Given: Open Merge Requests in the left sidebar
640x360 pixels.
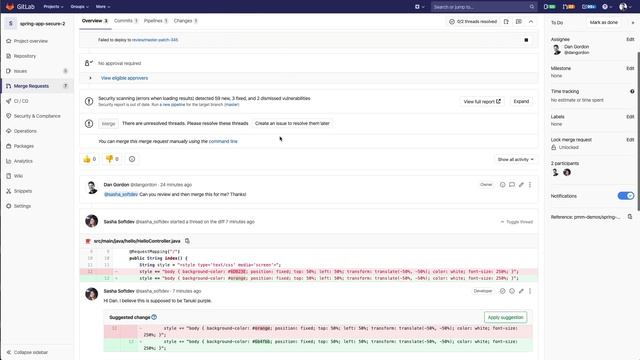Looking at the screenshot, I should tap(37, 86).
